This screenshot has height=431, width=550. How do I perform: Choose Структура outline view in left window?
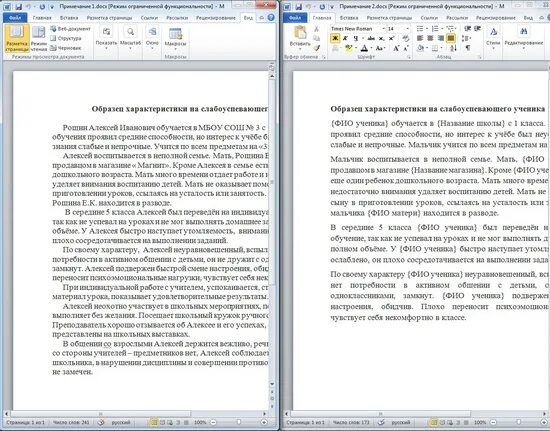(x=66, y=38)
